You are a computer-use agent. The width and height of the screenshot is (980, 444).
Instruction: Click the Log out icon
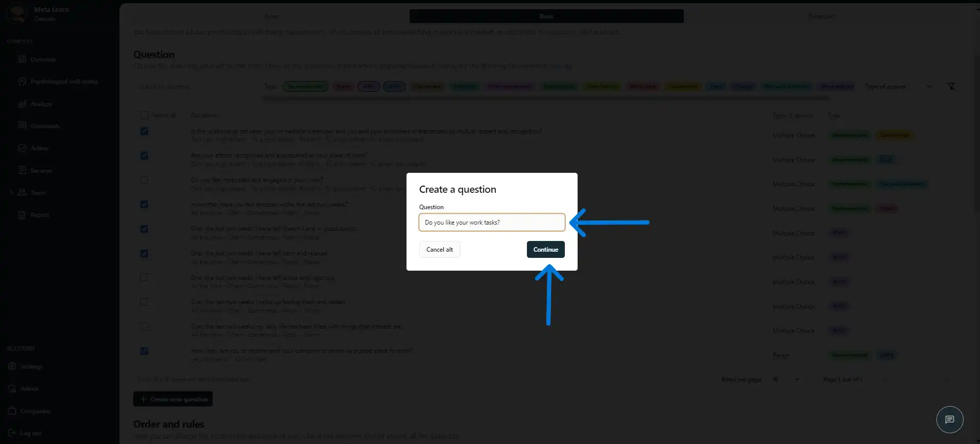click(x=12, y=433)
